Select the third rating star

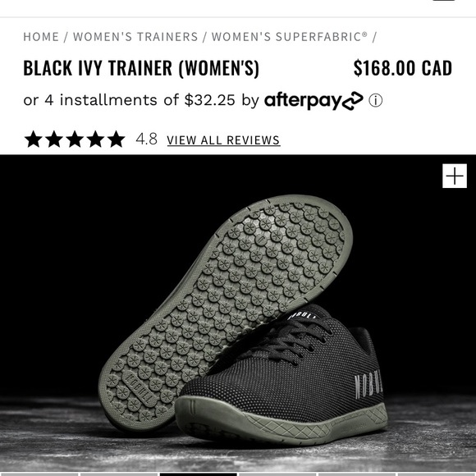pyautogui.click(x=75, y=140)
